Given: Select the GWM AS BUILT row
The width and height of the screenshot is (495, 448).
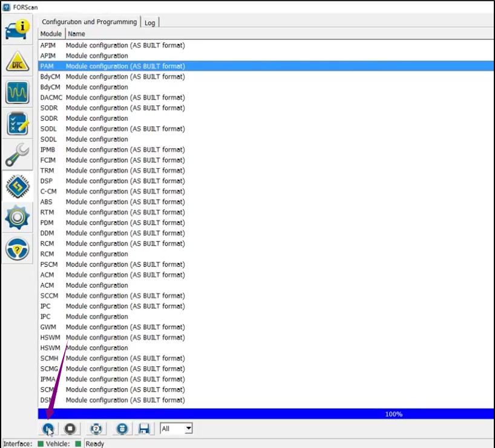Looking at the screenshot, I should coord(266,327).
